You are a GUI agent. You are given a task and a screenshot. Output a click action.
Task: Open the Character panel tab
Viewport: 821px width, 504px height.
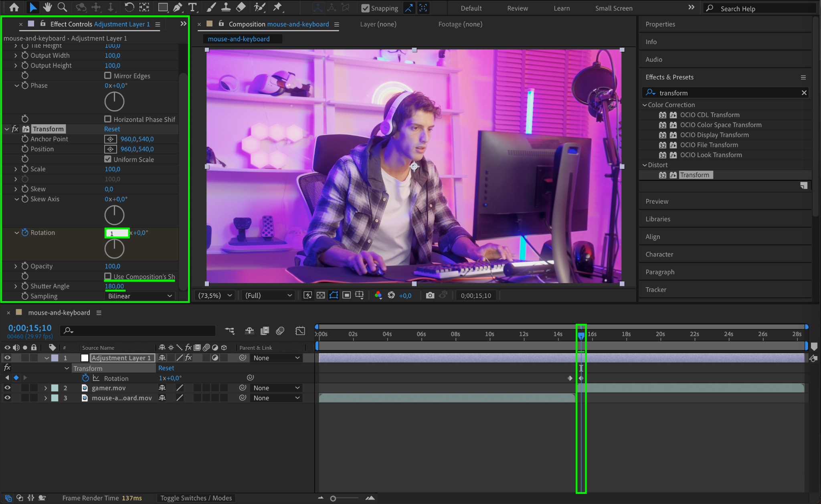coord(659,254)
